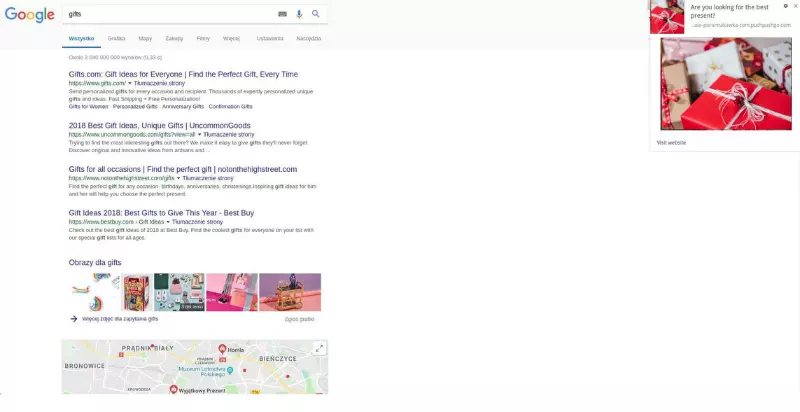Image resolution: width=800 pixels, height=412 pixels.
Task: Go to Google home via the logo
Action: [x=30, y=15]
